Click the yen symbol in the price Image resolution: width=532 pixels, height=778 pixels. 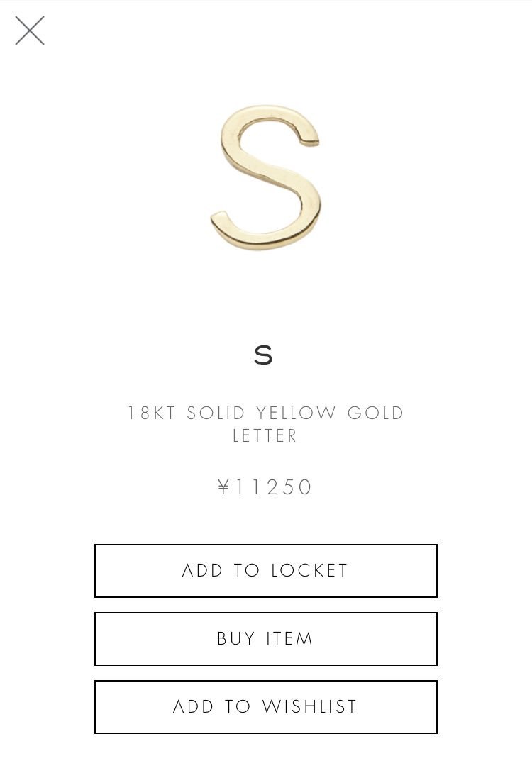(224, 487)
